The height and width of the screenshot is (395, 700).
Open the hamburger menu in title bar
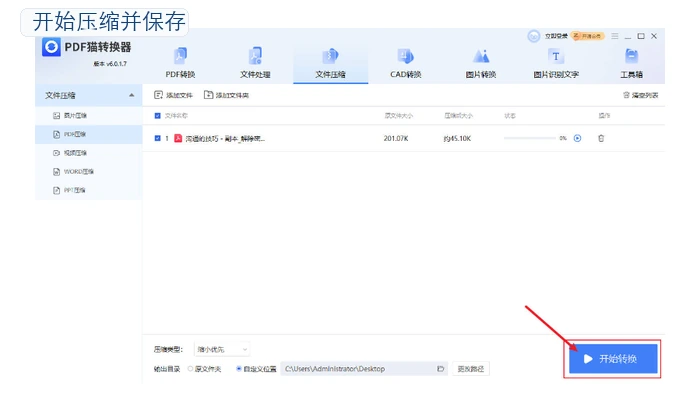click(x=615, y=36)
